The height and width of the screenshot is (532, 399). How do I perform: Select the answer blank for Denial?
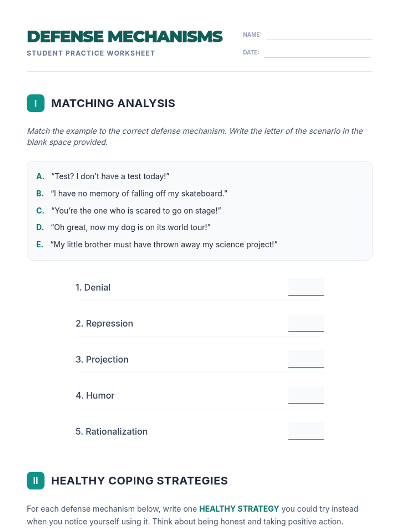click(x=306, y=287)
